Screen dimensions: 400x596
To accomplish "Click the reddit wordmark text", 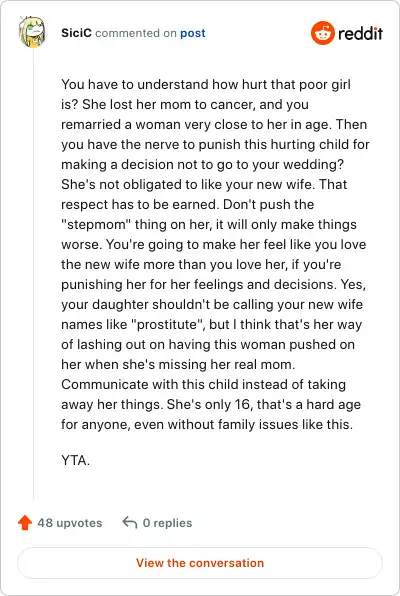I will click(x=360, y=33).
